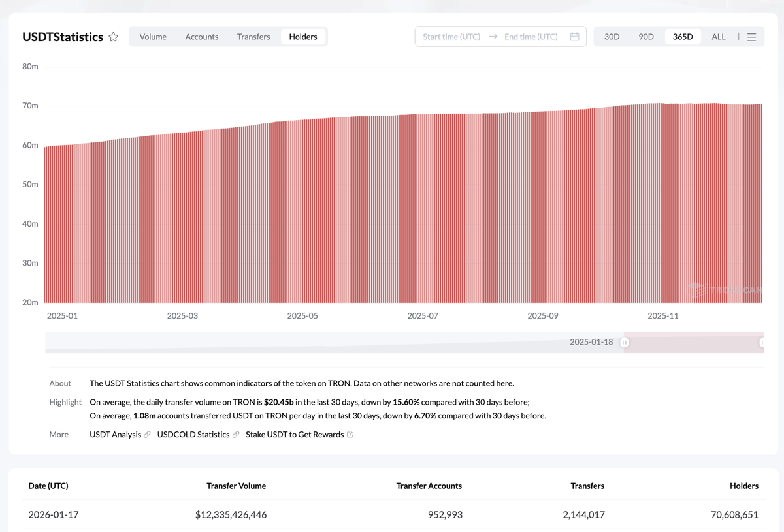
Task: Open the USDT Analysis link
Action: (115, 435)
